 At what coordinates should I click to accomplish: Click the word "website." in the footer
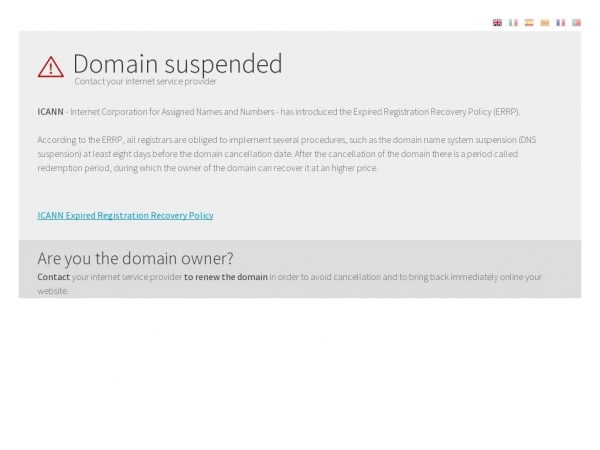[53, 291]
